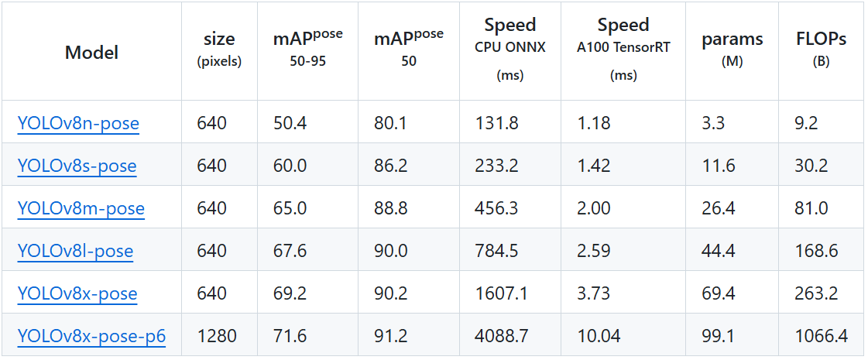Click the Speed A100 TensorRT header

click(623, 50)
